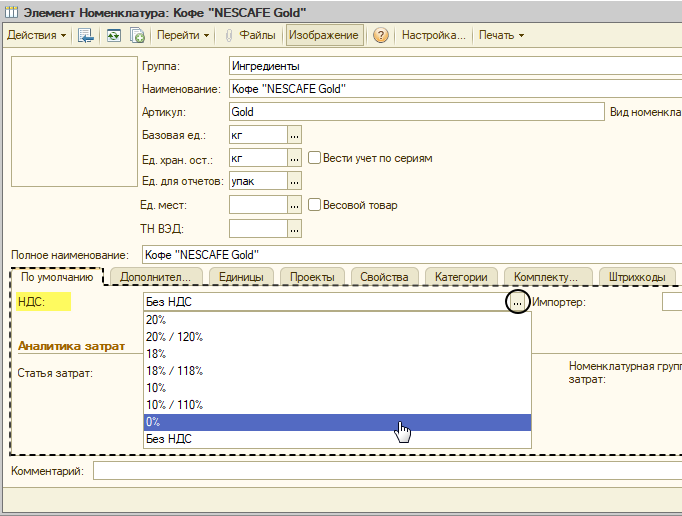Click the Ед. хран. ост. field with кг
Viewport: 682px width, 516px height.
(x=258, y=158)
